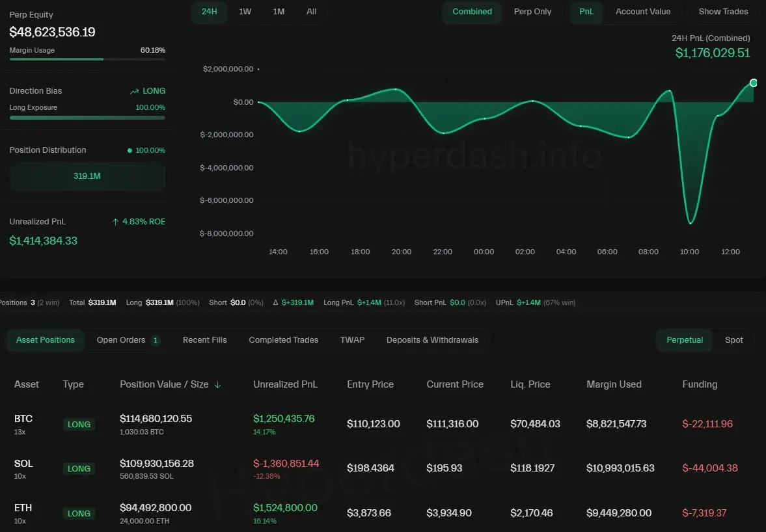Viewport: 766px width, 532px height.
Task: Switch the chart to 1M range
Action: pos(279,12)
